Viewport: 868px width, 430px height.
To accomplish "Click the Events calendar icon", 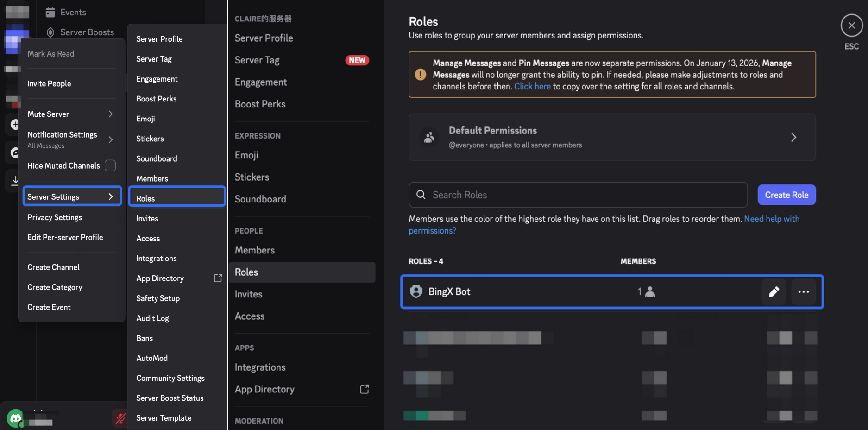I will [x=50, y=13].
